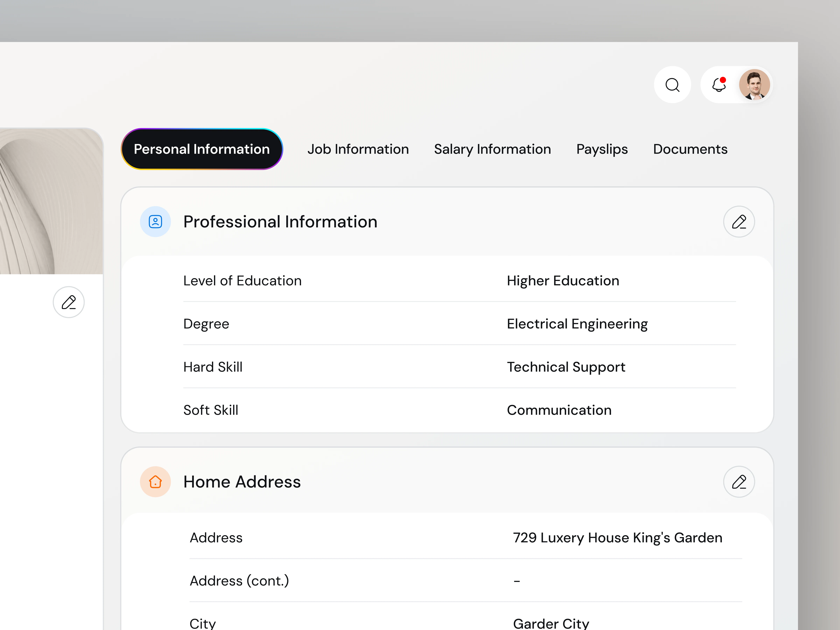Select the Higher Education value
840x630 pixels.
563,281
